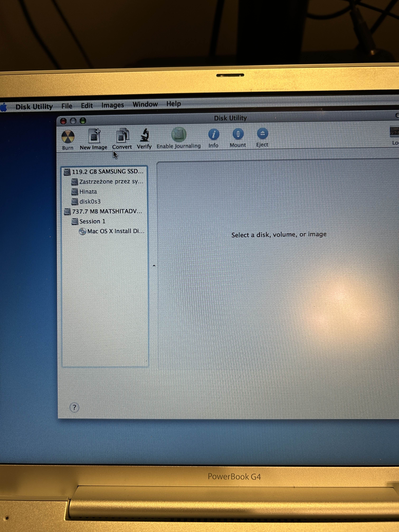Viewport: 399px width, 532px height.
Task: Select the Hinata volume
Action: [88, 192]
